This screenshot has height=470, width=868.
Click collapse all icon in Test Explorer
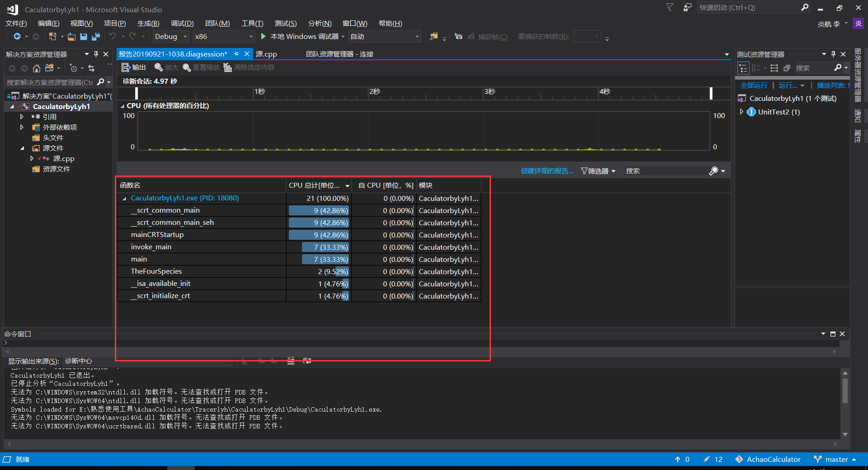[x=787, y=68]
